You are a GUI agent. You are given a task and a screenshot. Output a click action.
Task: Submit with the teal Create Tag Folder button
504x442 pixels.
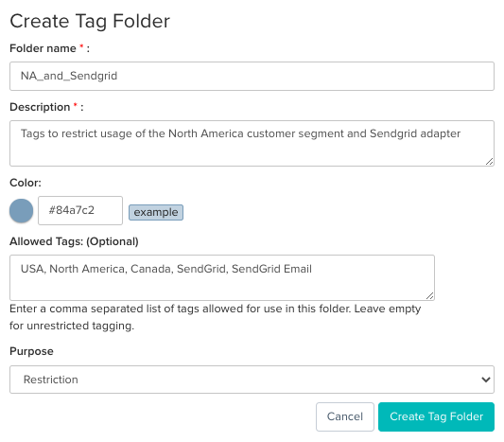pos(436,416)
